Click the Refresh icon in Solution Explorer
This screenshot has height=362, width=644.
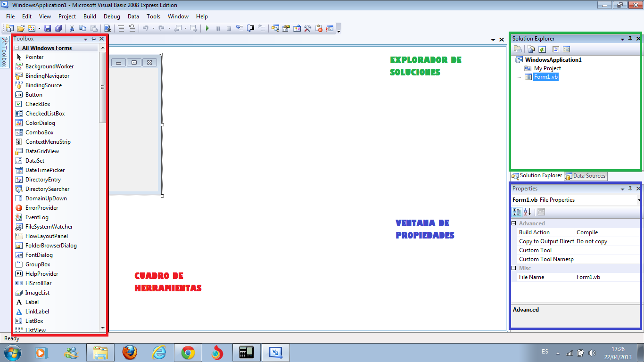click(x=542, y=49)
